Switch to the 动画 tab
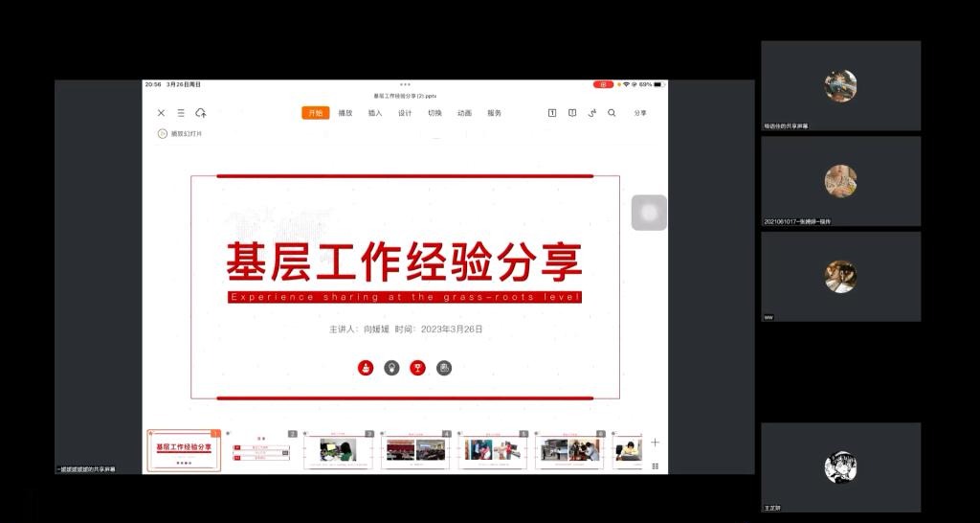 pos(464,113)
